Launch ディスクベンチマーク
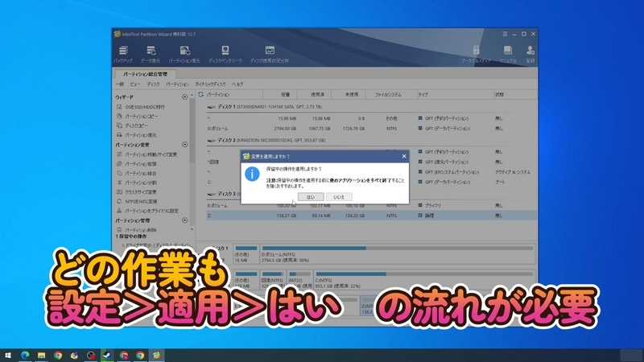The height and width of the screenshot is (362, 644). (225, 54)
